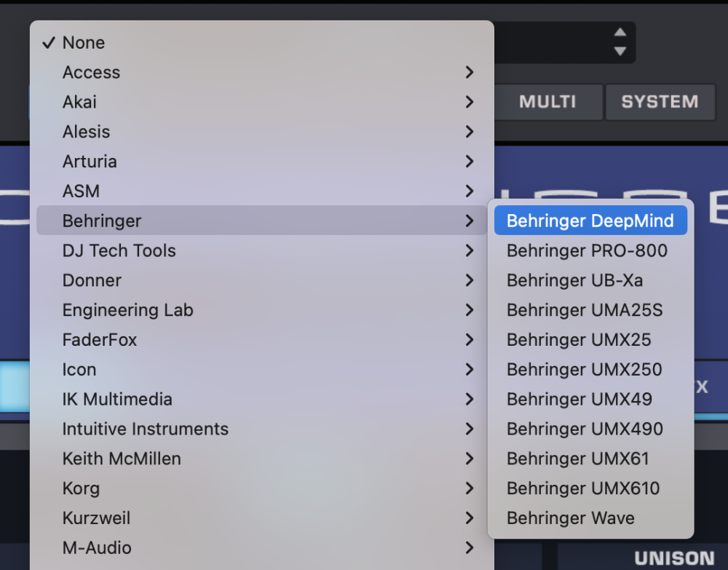The width and height of the screenshot is (728, 570).
Task: Click the MULTI tab button
Action: tap(547, 102)
